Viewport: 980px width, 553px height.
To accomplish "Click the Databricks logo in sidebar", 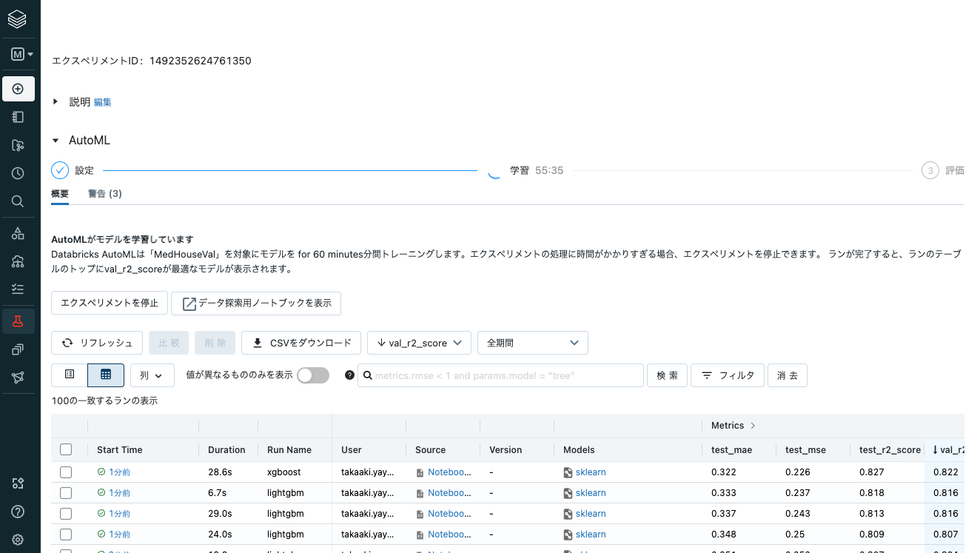I will click(18, 19).
